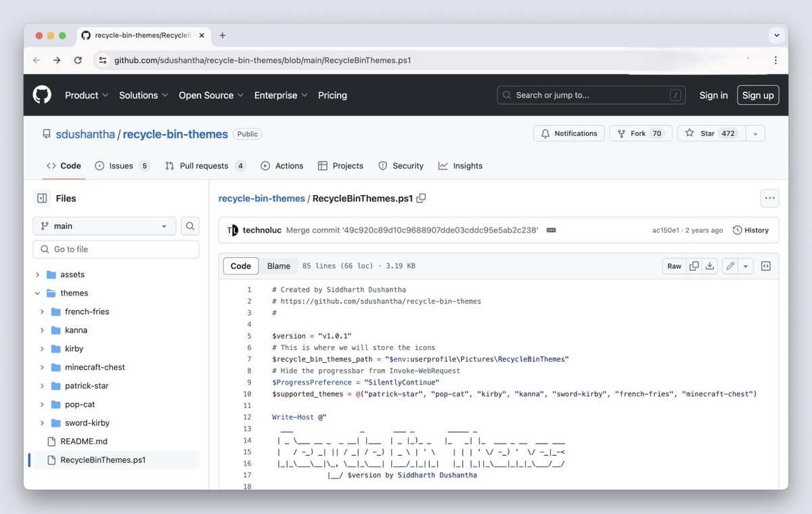Select the repository Code tab
Viewport: 812px width, 514px height.
tap(64, 166)
